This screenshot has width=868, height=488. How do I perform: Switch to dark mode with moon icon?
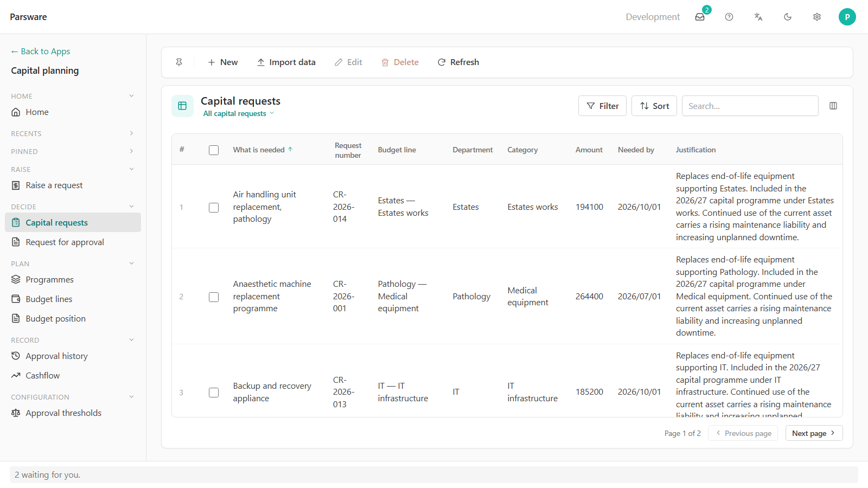pyautogui.click(x=788, y=17)
